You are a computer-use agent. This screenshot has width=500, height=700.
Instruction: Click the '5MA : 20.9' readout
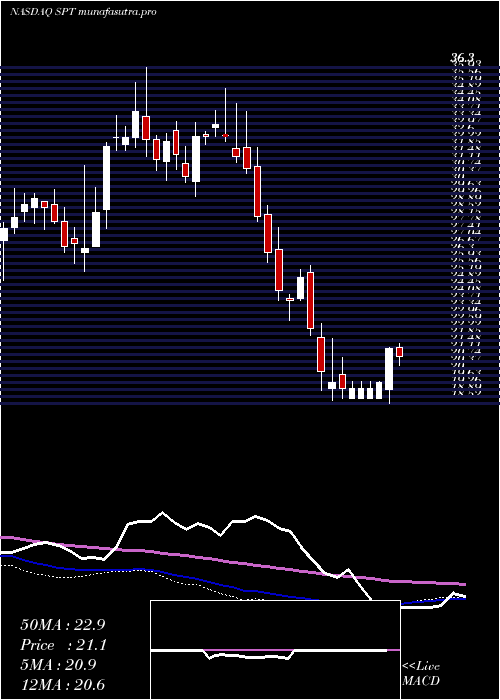click(58, 665)
